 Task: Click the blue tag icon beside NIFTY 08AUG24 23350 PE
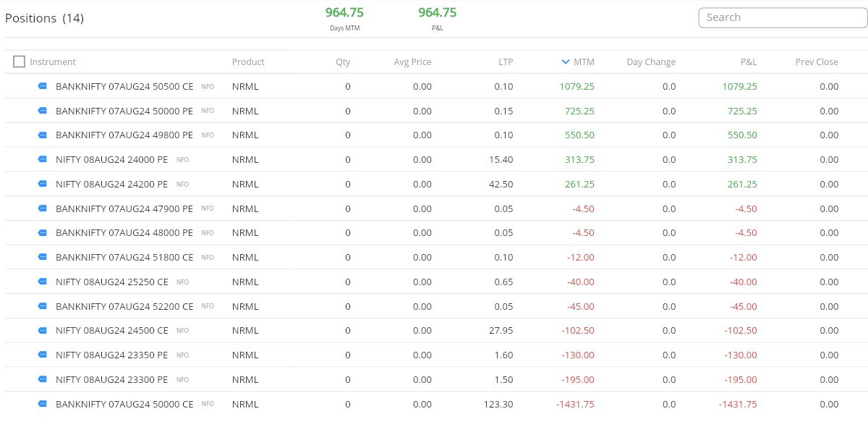pyautogui.click(x=42, y=355)
